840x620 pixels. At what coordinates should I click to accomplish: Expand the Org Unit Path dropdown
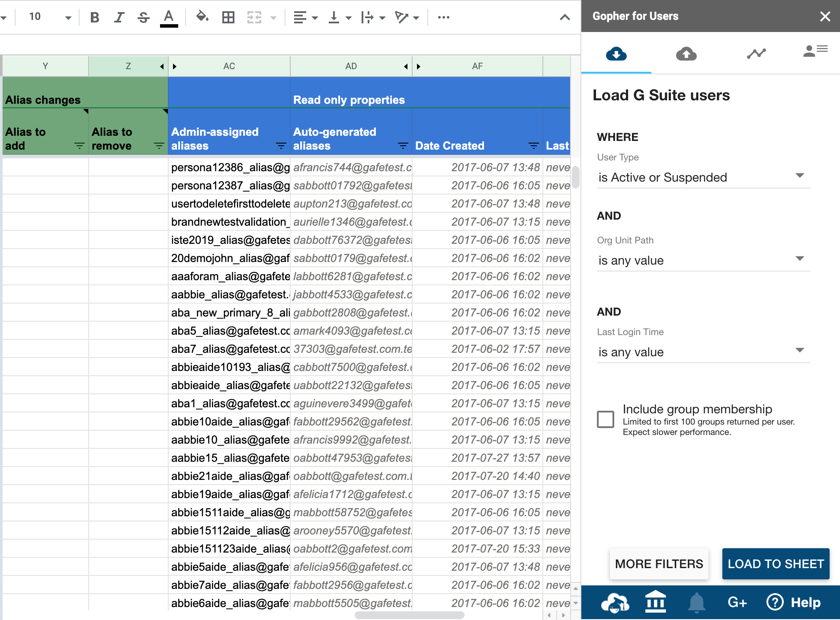703,260
